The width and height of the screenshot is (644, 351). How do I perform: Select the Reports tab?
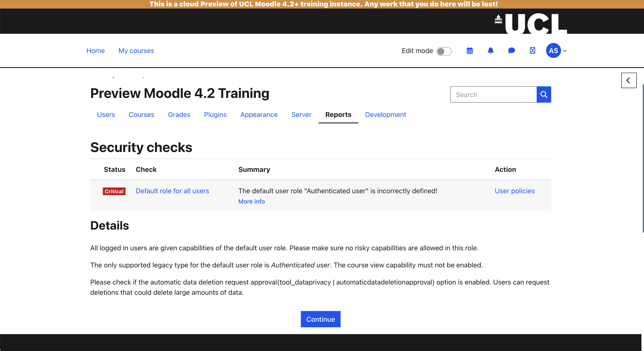tap(338, 115)
